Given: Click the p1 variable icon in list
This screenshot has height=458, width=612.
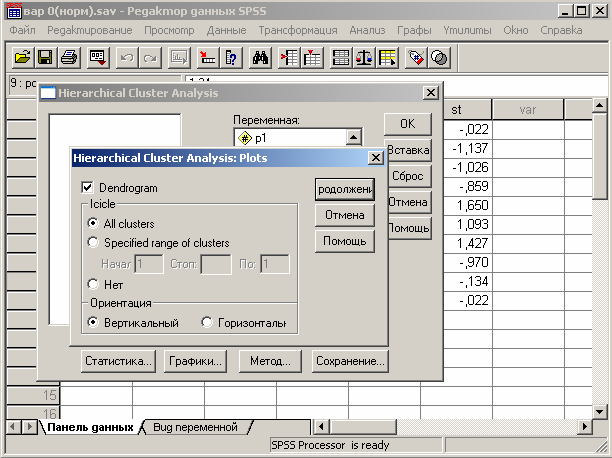Looking at the screenshot, I should 244,138.
